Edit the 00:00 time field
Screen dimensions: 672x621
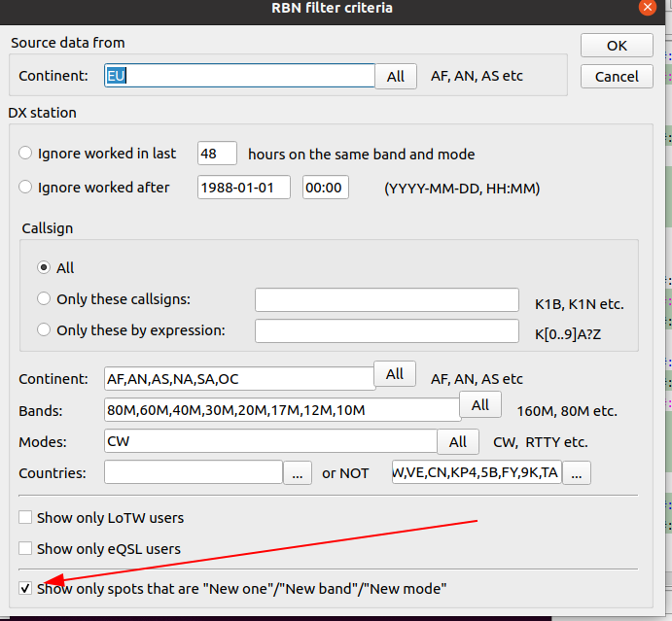click(326, 188)
